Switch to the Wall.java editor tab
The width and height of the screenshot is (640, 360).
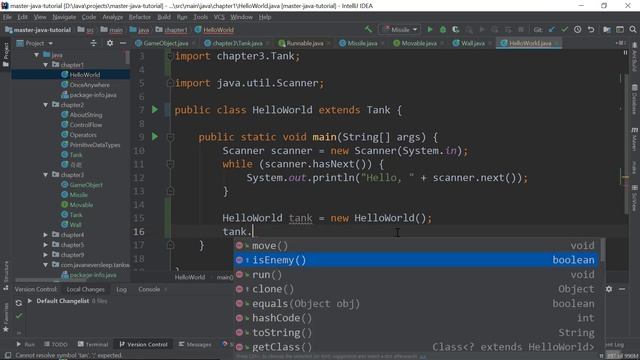[473, 43]
